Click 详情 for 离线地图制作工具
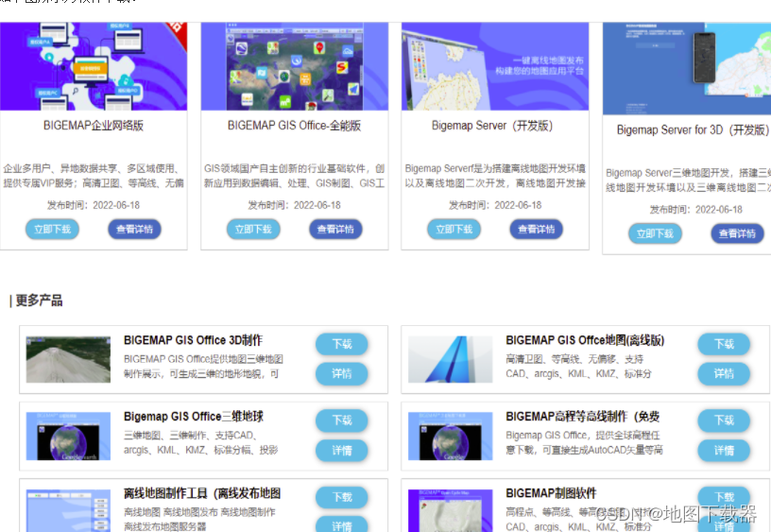Image resolution: width=771 pixels, height=532 pixels. pyautogui.click(x=342, y=524)
